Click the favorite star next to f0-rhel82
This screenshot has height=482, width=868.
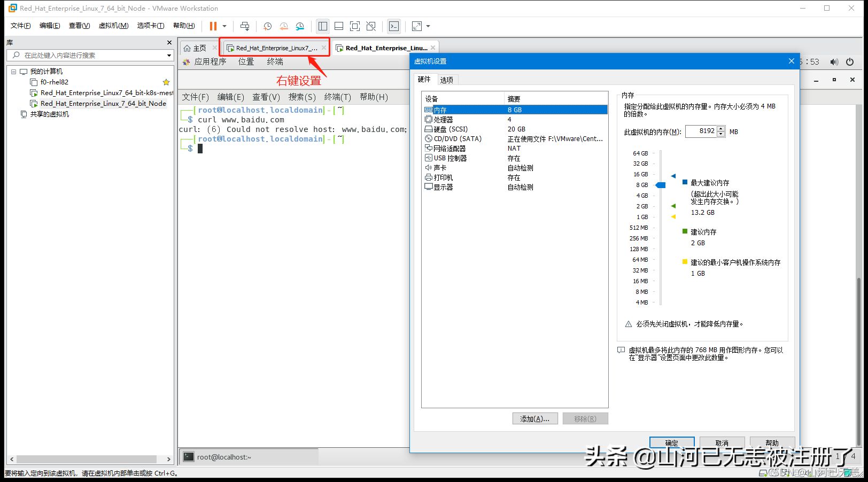click(166, 82)
